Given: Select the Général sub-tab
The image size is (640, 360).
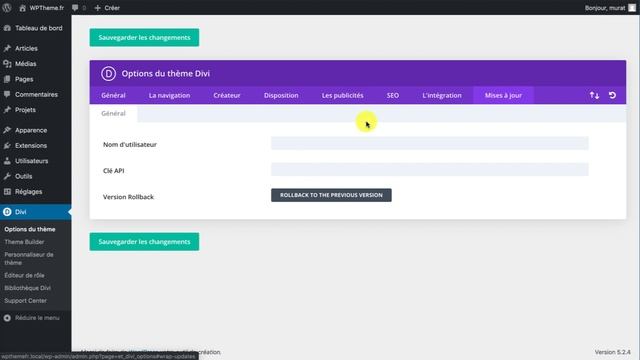Looking at the screenshot, I should coord(113,113).
